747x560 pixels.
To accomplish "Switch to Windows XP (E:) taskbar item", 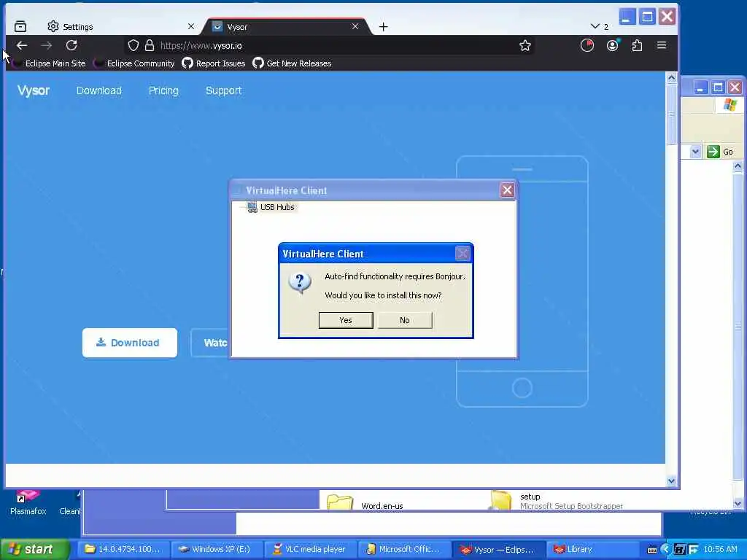I will [216, 549].
